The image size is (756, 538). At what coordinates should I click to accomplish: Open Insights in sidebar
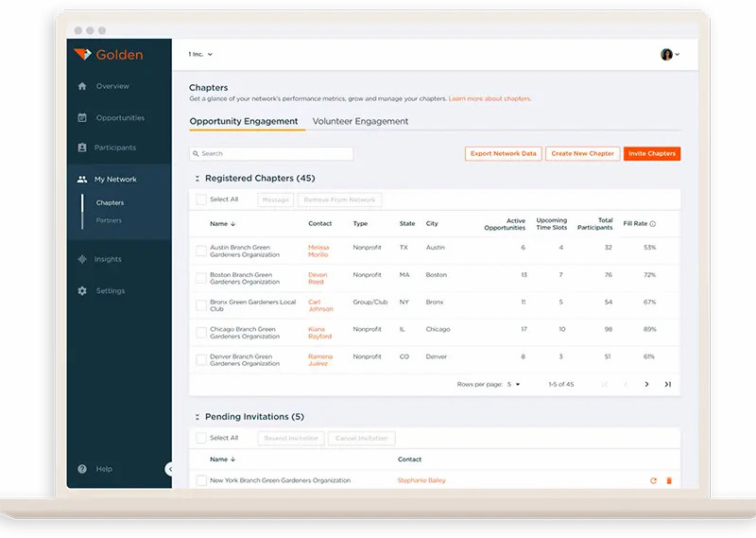coord(108,259)
